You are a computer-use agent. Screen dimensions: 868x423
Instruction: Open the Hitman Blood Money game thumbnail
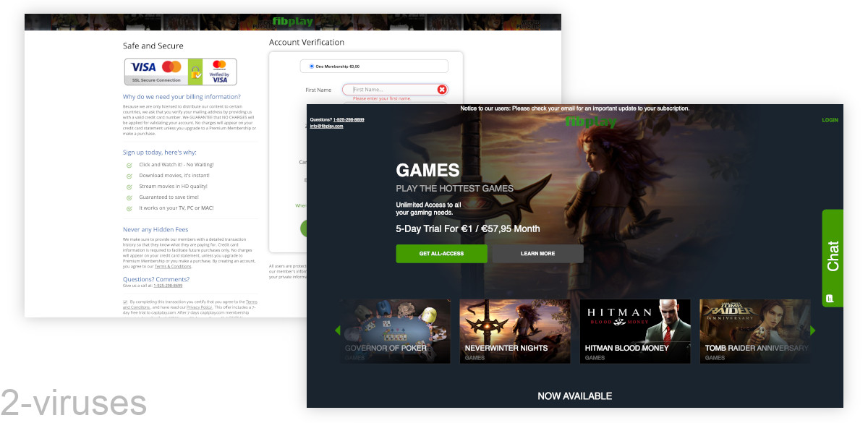[x=635, y=331]
